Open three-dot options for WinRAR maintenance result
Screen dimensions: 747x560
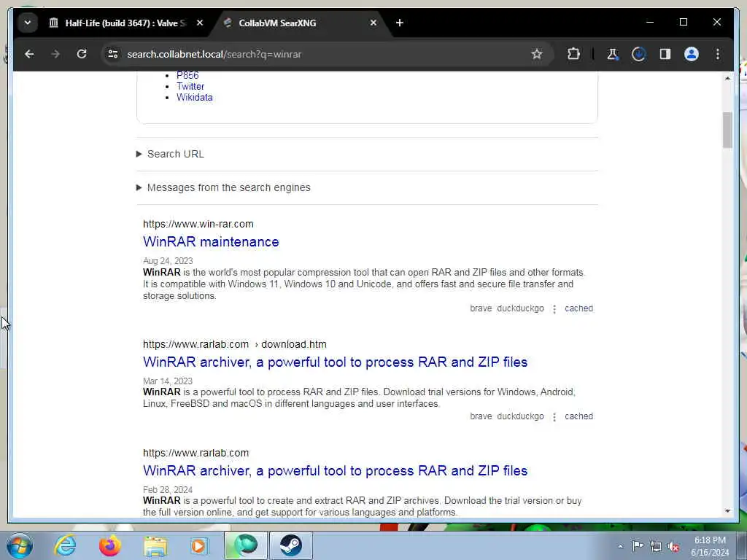pyautogui.click(x=554, y=309)
